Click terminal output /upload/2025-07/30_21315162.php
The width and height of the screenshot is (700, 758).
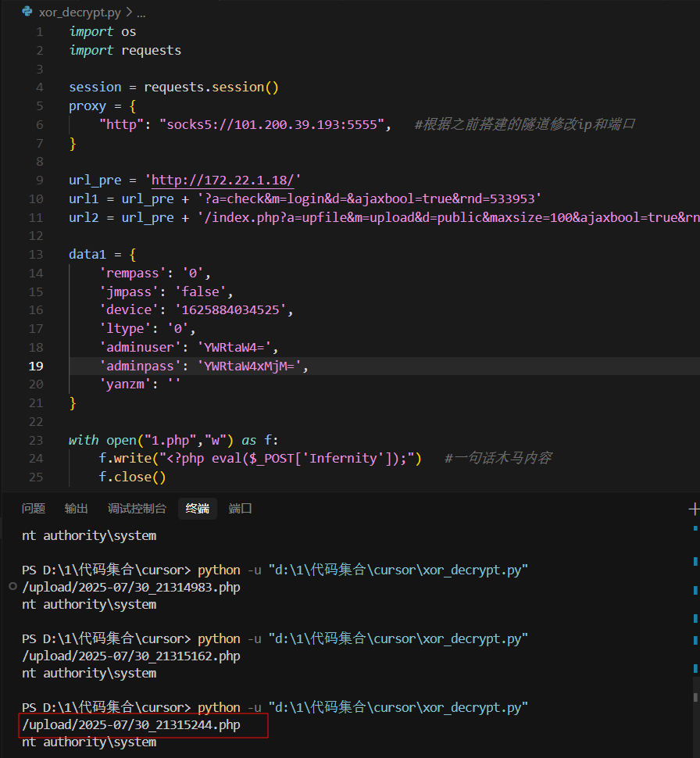click(x=131, y=656)
